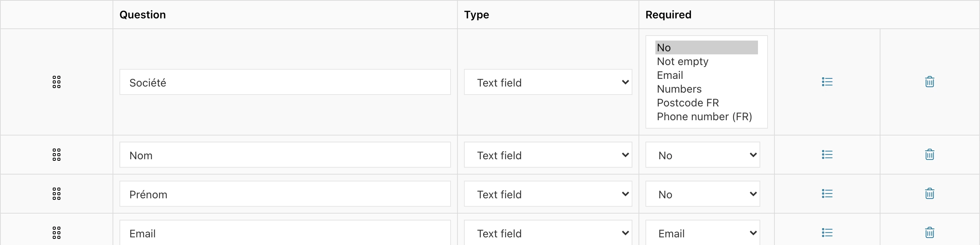Click the list options icon for Nom
The width and height of the screenshot is (980, 245).
point(827,155)
